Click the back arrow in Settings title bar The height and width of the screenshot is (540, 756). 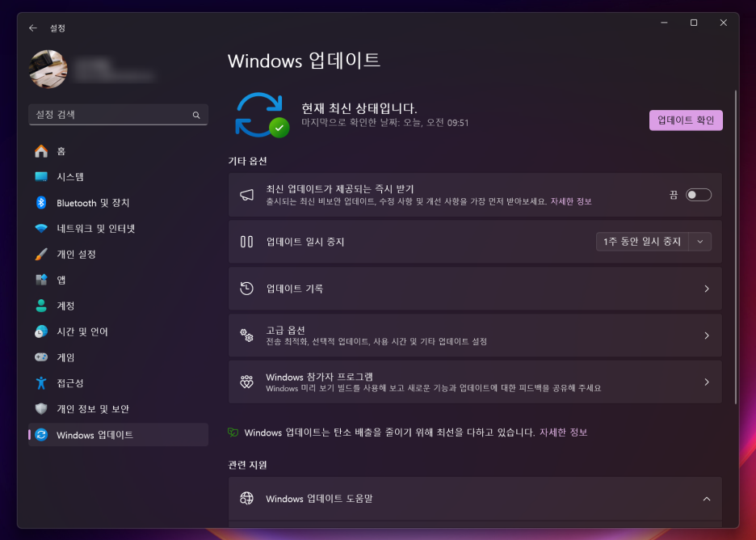click(33, 28)
